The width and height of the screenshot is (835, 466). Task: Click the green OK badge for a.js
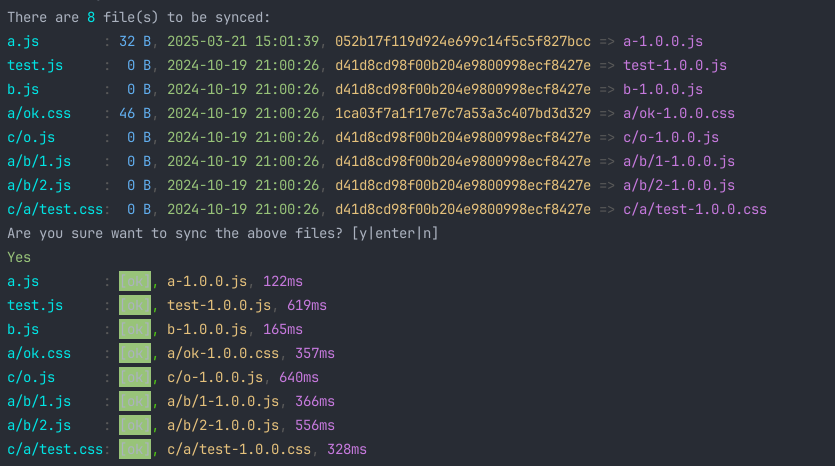(134, 281)
